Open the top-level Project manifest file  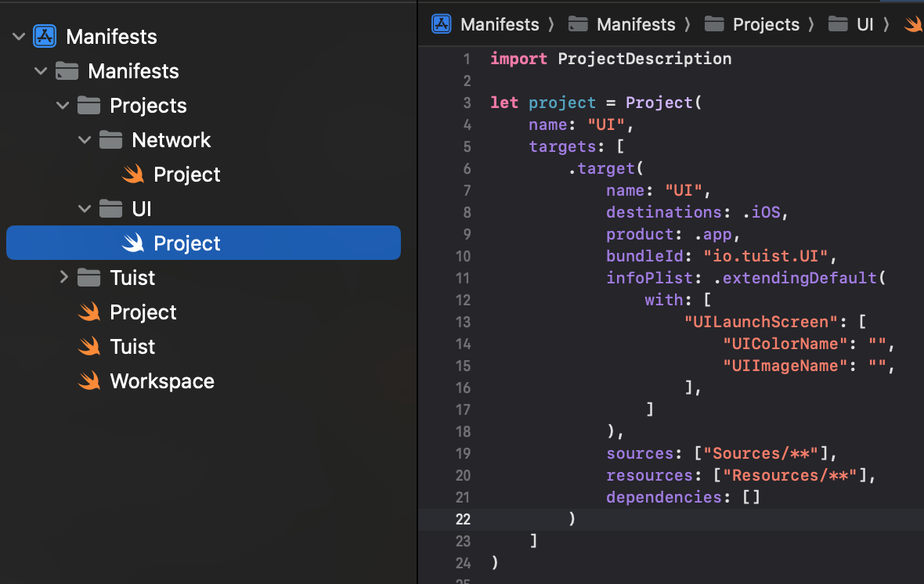[x=204, y=312]
